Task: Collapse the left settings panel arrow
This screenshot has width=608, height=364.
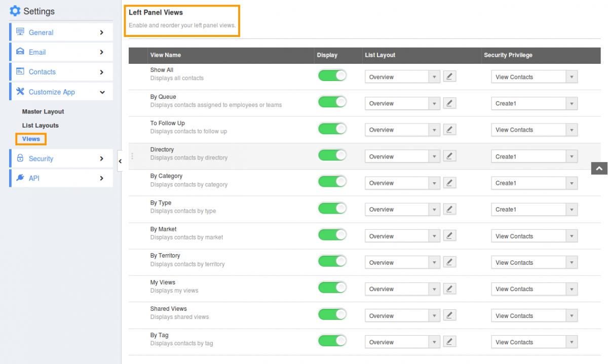Action: [120, 161]
